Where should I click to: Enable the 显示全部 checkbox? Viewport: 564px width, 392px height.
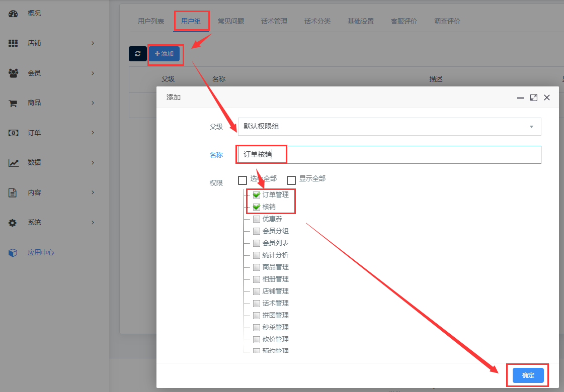point(291,180)
